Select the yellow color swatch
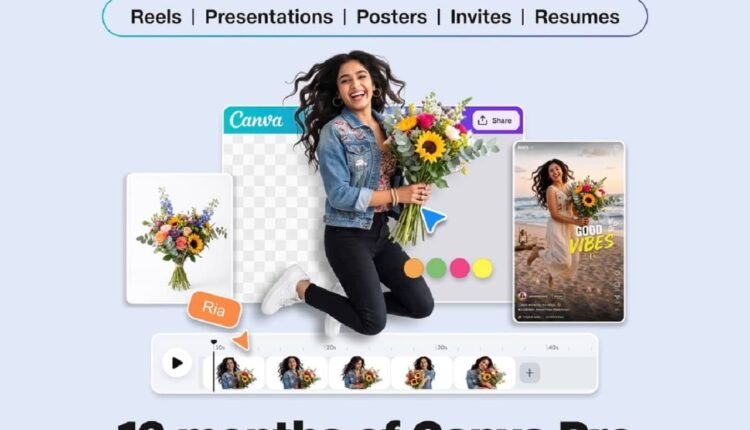This screenshot has width=750, height=430. coord(483,268)
